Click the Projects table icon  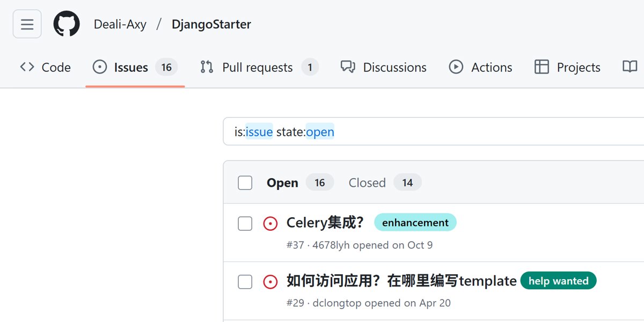tap(542, 67)
